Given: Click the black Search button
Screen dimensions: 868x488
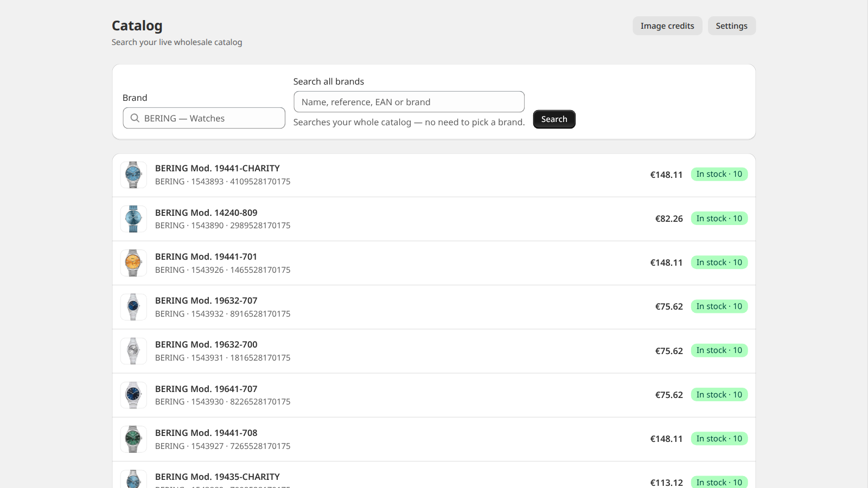Looking at the screenshot, I should (x=554, y=119).
